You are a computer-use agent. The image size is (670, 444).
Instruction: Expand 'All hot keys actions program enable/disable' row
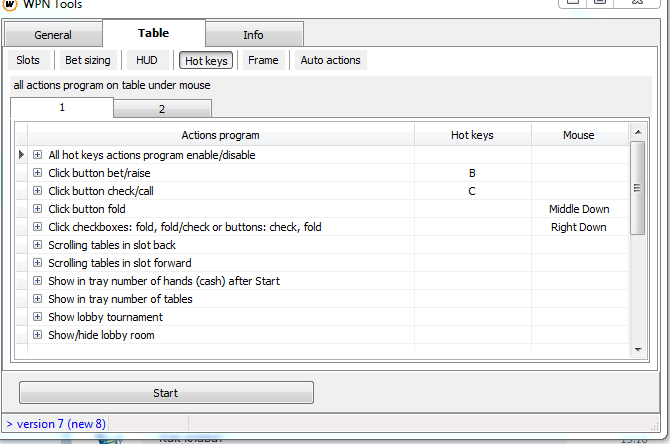click(x=38, y=155)
